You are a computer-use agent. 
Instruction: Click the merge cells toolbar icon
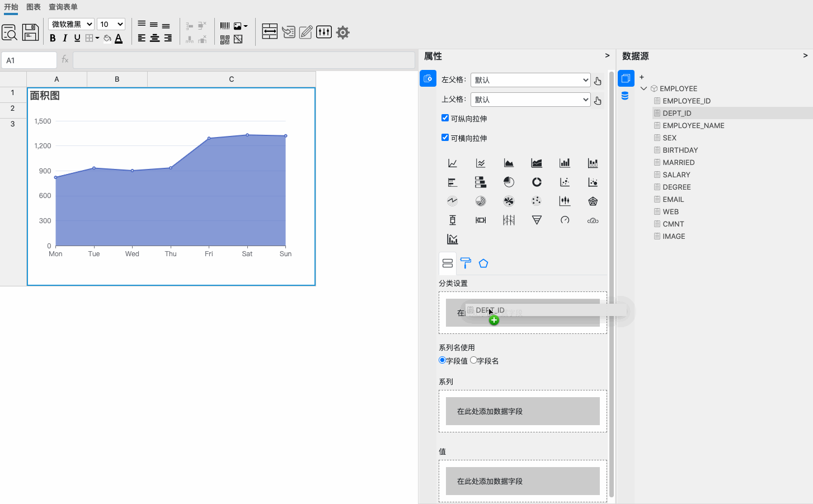270,31
